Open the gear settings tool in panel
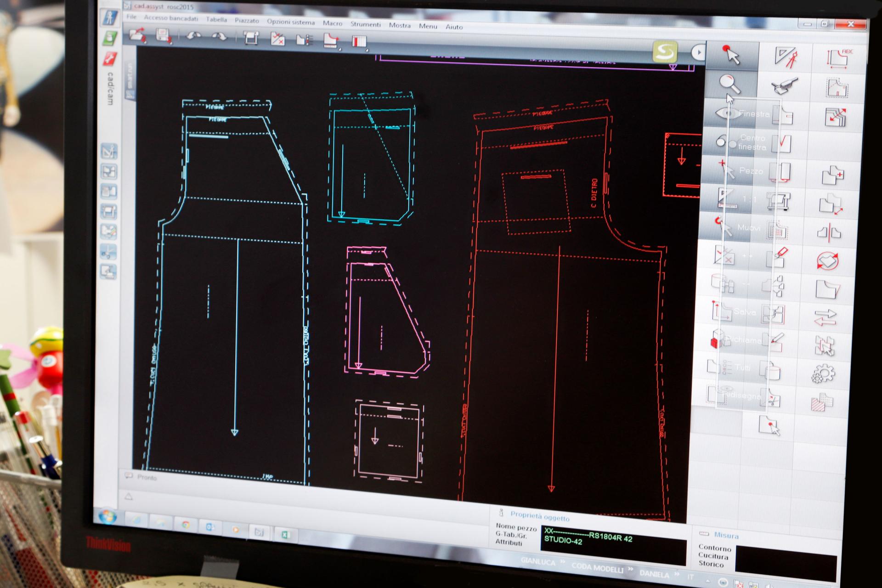 point(823,374)
